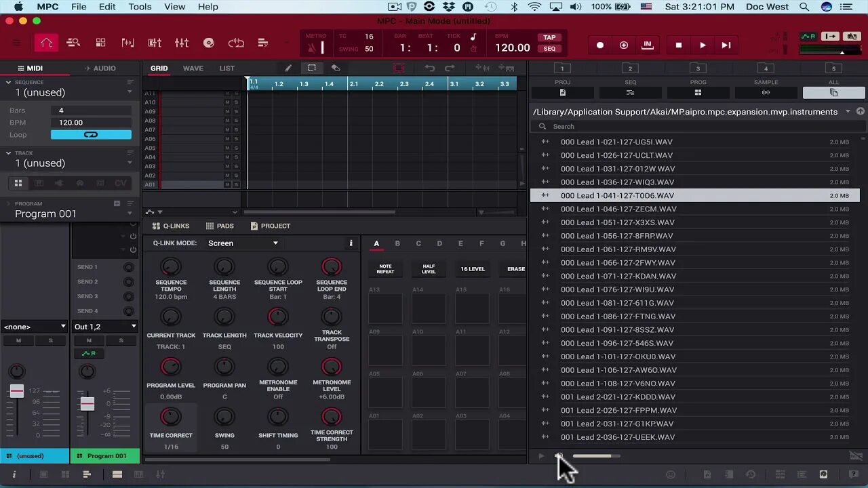Open the hamburger menu icon
Image resolution: width=868 pixels, height=488 pixels.
(16, 43)
